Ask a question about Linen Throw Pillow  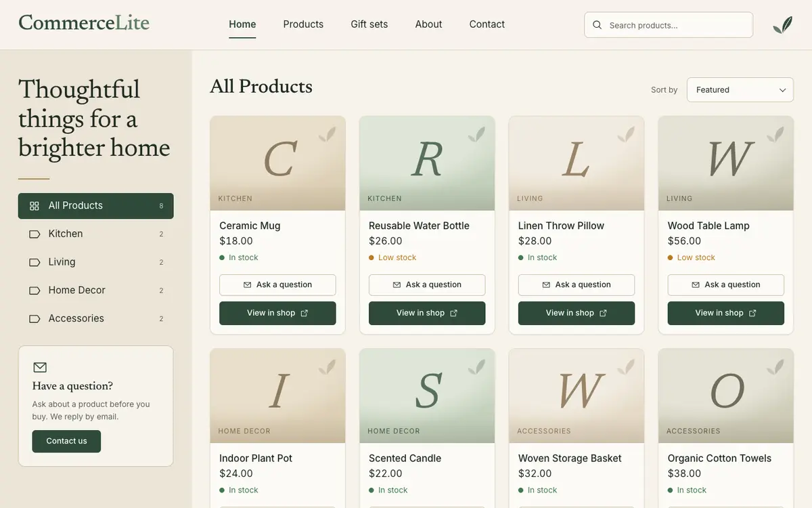coord(577,285)
